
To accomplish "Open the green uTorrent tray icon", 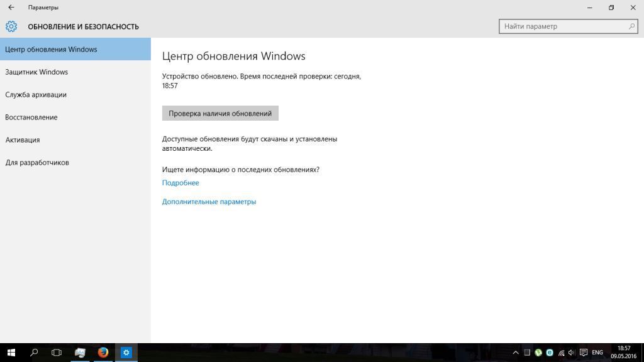I will tap(538, 353).
